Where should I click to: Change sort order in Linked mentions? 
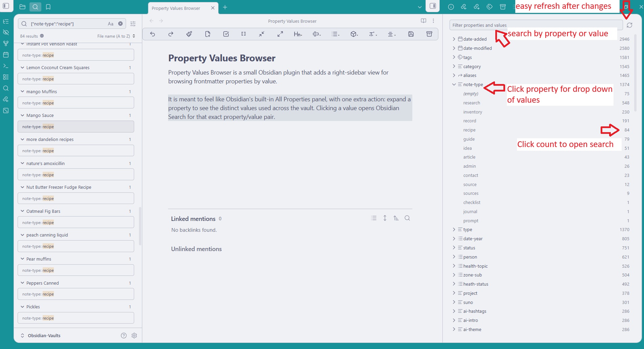click(396, 218)
